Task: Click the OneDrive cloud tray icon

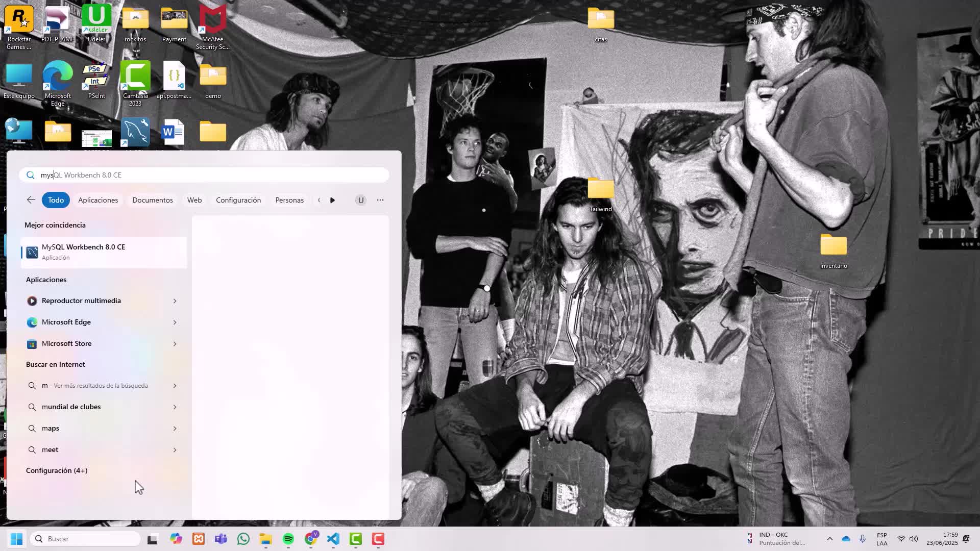Action: 846,539
